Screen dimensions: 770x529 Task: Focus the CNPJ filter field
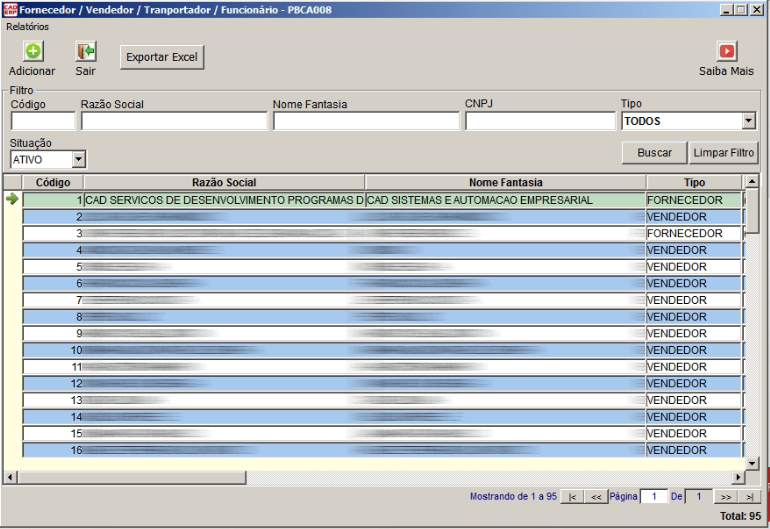point(540,121)
